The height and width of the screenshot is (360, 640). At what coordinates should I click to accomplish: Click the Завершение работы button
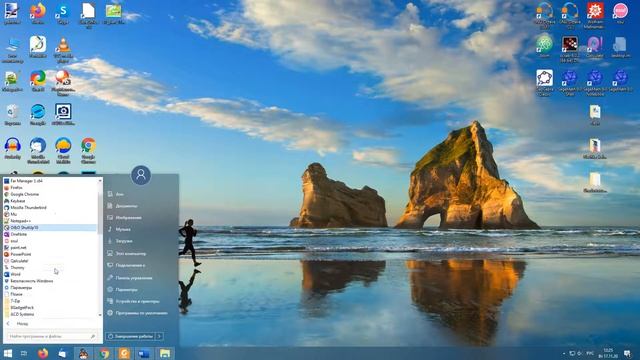tap(130, 336)
